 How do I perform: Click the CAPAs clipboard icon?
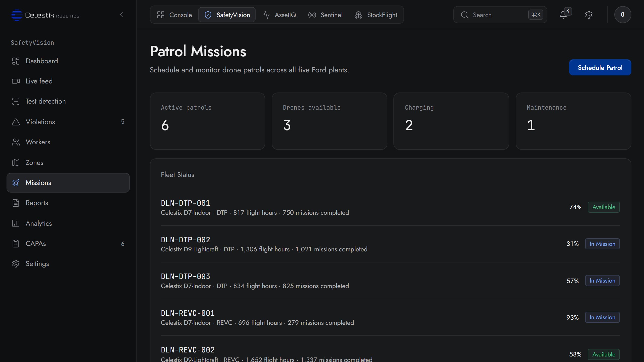(16, 244)
